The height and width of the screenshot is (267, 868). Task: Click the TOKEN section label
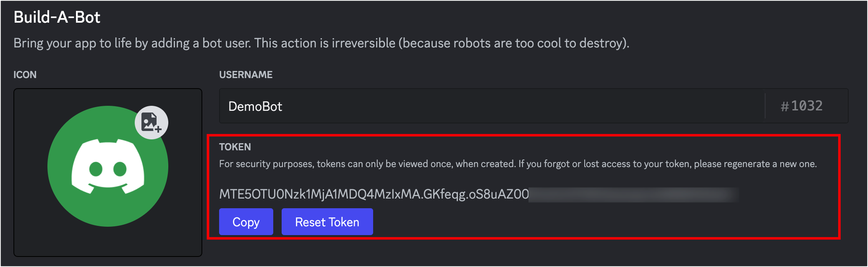click(235, 147)
